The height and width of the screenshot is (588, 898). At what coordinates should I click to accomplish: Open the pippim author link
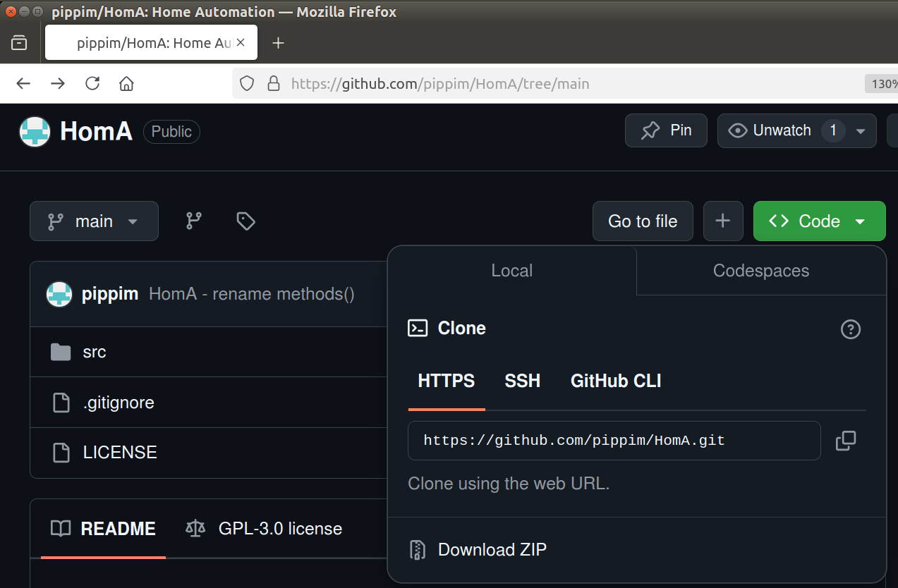pyautogui.click(x=110, y=294)
